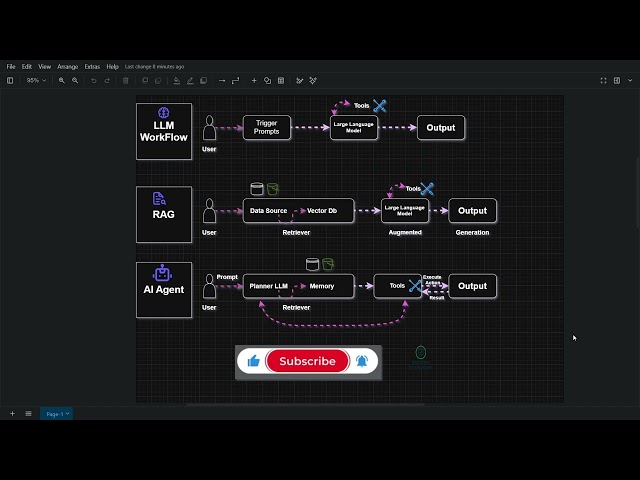Toggle the shadow icon

tap(204, 81)
